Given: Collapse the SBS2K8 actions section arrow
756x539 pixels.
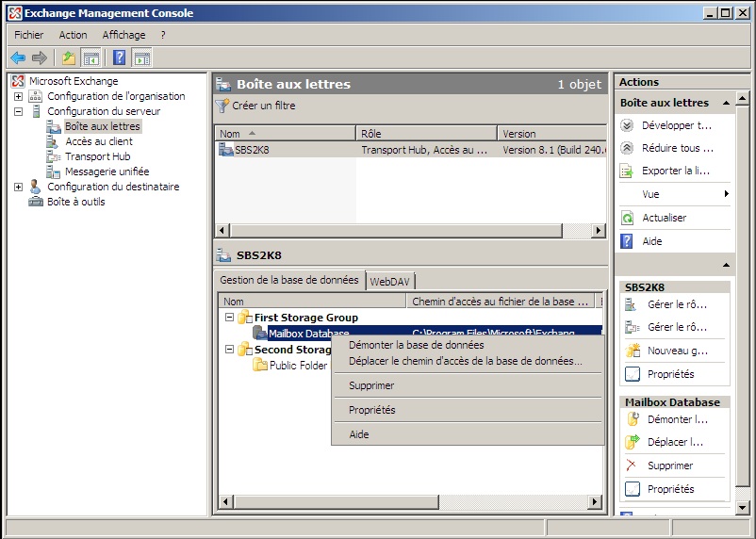Looking at the screenshot, I should (x=726, y=265).
